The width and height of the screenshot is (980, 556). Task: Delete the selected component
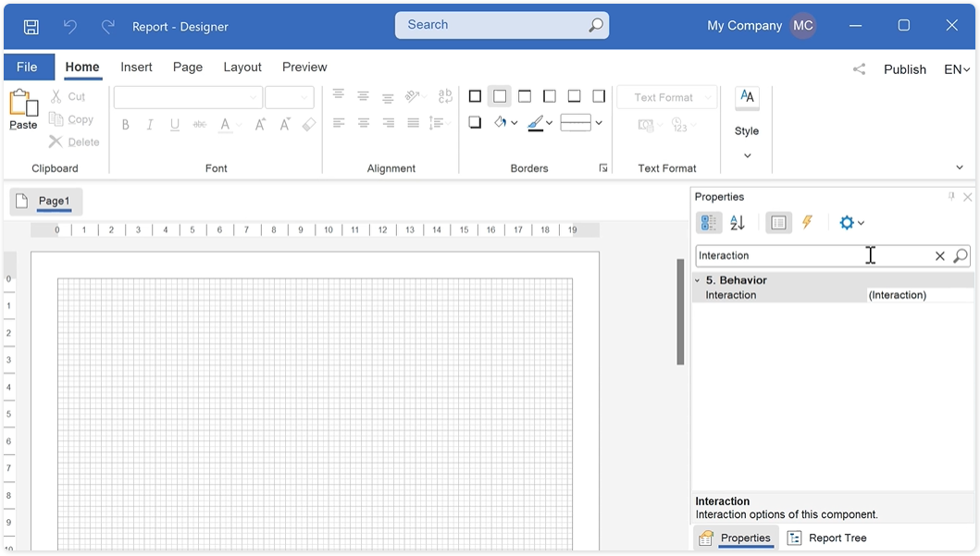[74, 142]
